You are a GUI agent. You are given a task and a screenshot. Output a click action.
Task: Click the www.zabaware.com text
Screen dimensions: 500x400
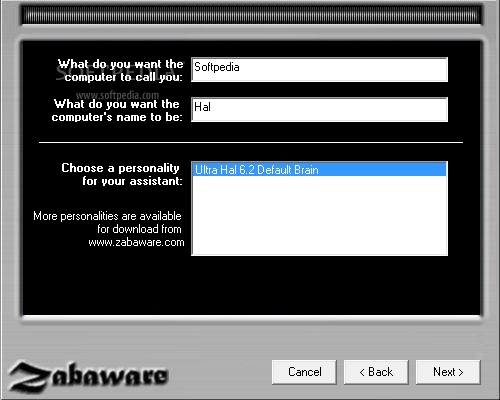tap(136, 242)
